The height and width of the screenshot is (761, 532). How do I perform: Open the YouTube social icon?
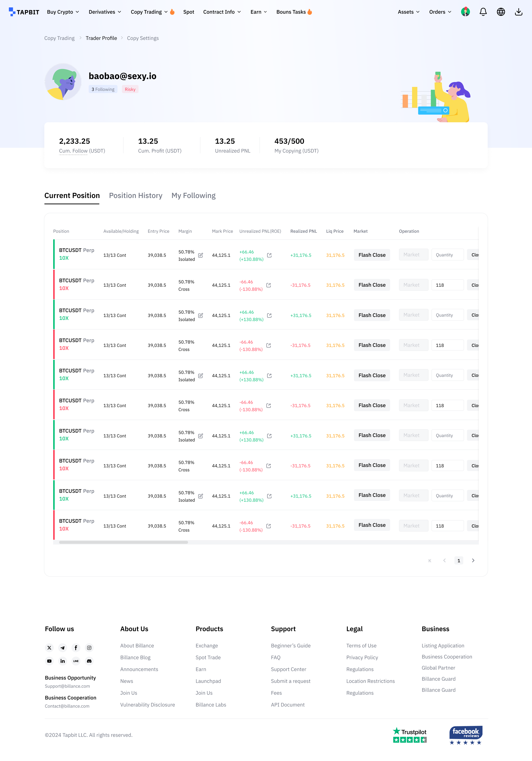point(50,661)
